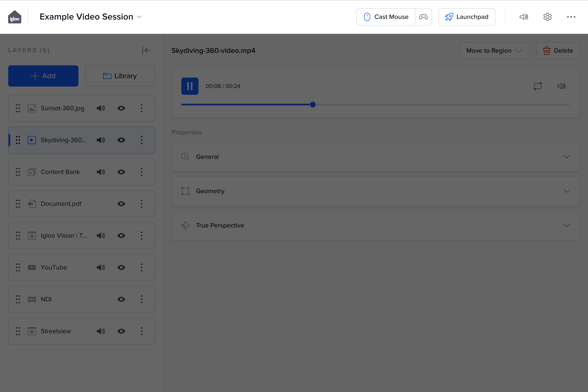Click the video seek slider handle

click(x=313, y=105)
